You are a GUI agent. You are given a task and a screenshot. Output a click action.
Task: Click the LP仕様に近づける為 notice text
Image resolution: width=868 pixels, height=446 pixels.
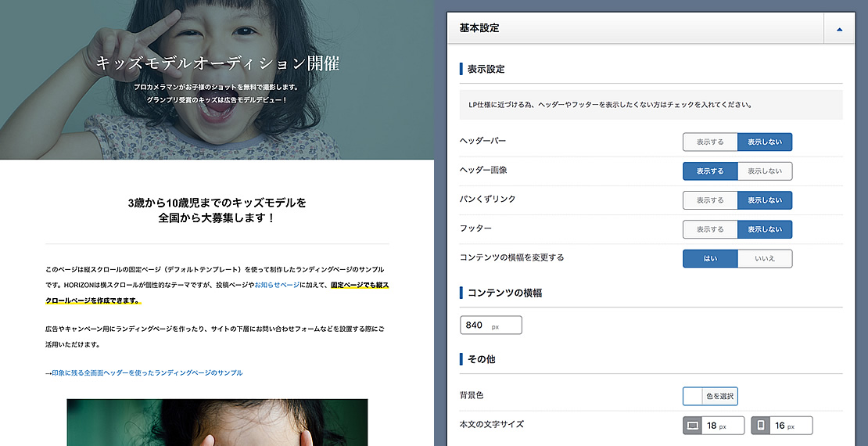pos(610,105)
